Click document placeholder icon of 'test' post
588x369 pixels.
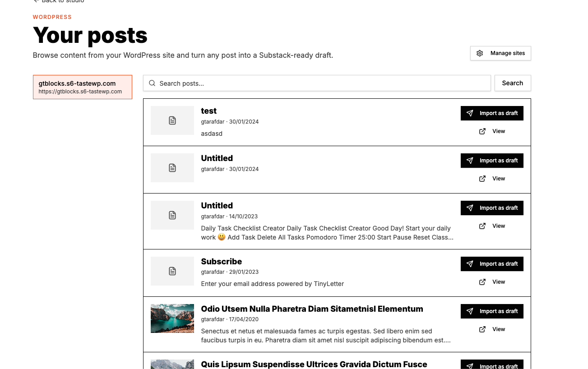(172, 120)
